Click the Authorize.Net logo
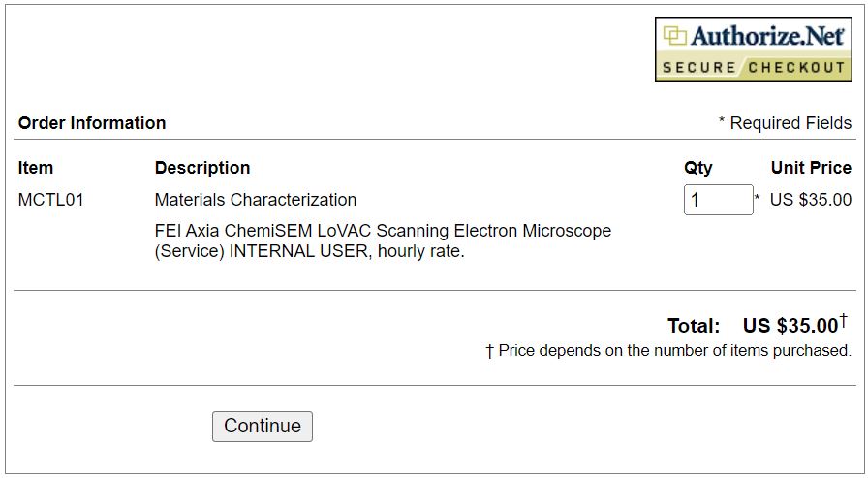The height and width of the screenshot is (478, 868). 753,37
